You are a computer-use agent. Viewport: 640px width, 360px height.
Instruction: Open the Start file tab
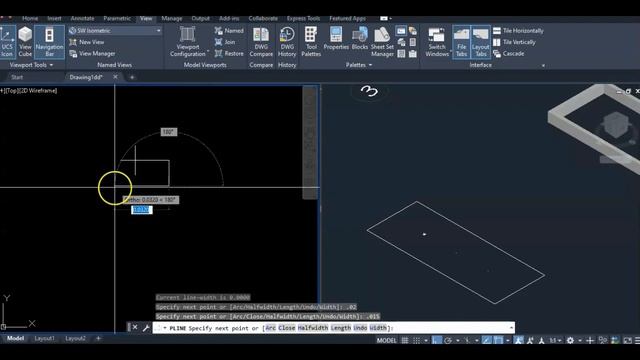(17, 77)
